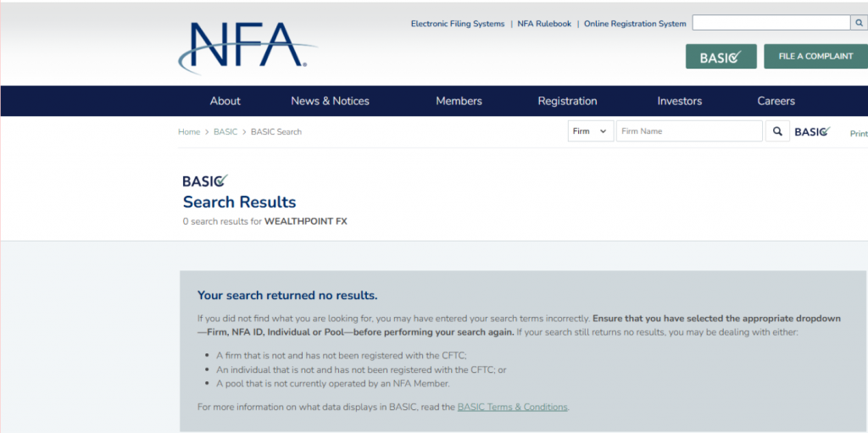This screenshot has height=433, width=868.
Task: Open BASIC Terms & Conditions link
Action: click(x=512, y=407)
